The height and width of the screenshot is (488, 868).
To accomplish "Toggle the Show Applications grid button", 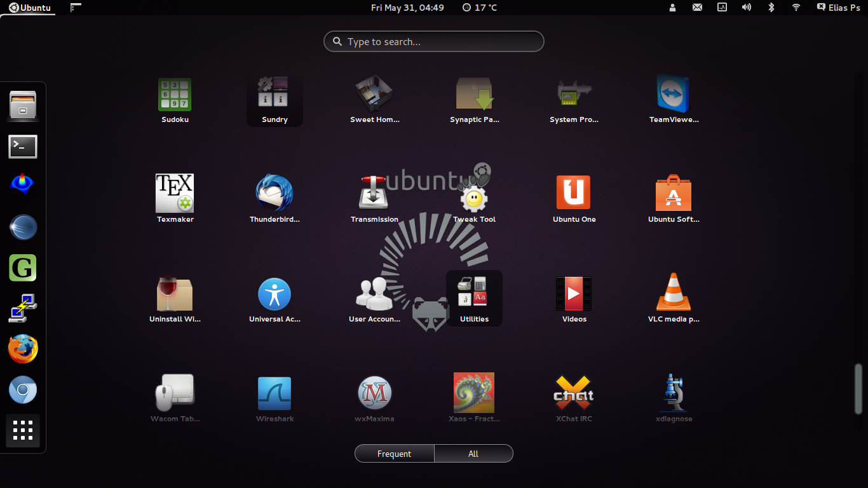I will [23, 430].
